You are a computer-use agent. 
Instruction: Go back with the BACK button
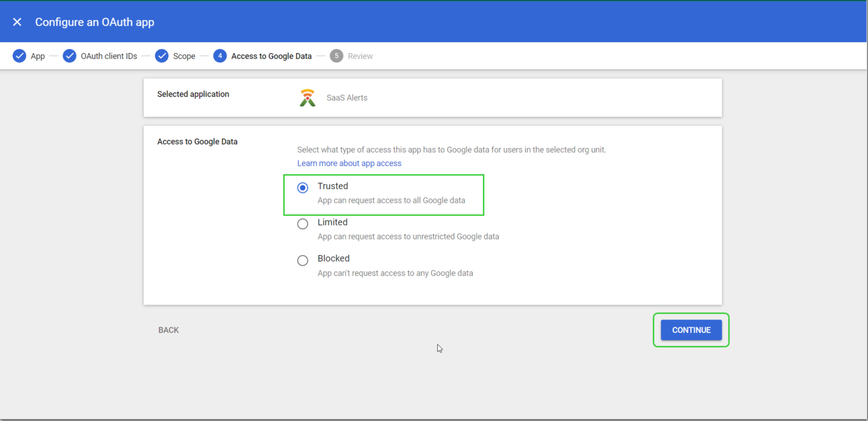168,330
